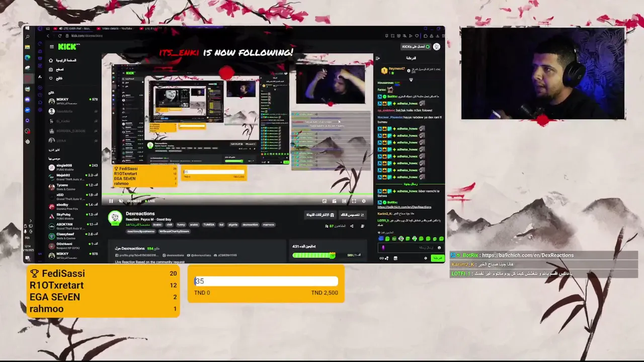Open Discord from taskbar
The height and width of the screenshot is (362, 644).
(27, 100)
